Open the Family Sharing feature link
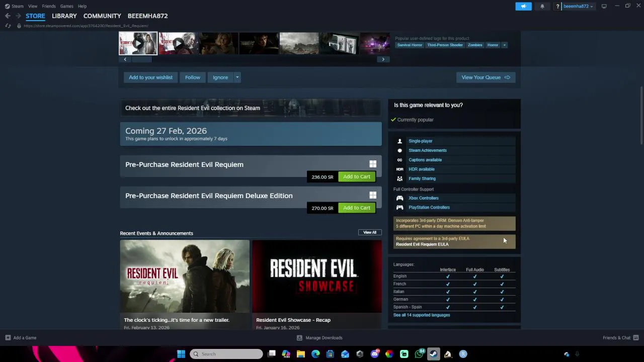The width and height of the screenshot is (644, 362). 422,178
